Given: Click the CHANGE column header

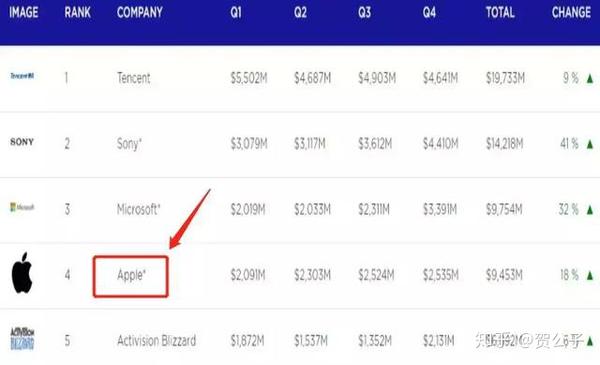Looking at the screenshot, I should [571, 12].
